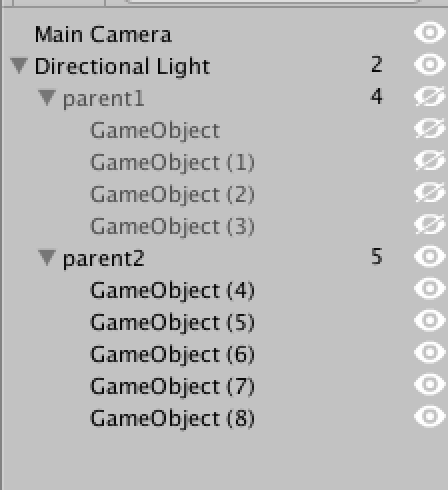
Task: Toggle visibility eye for GameObject (4)
Action: [x=430, y=288]
